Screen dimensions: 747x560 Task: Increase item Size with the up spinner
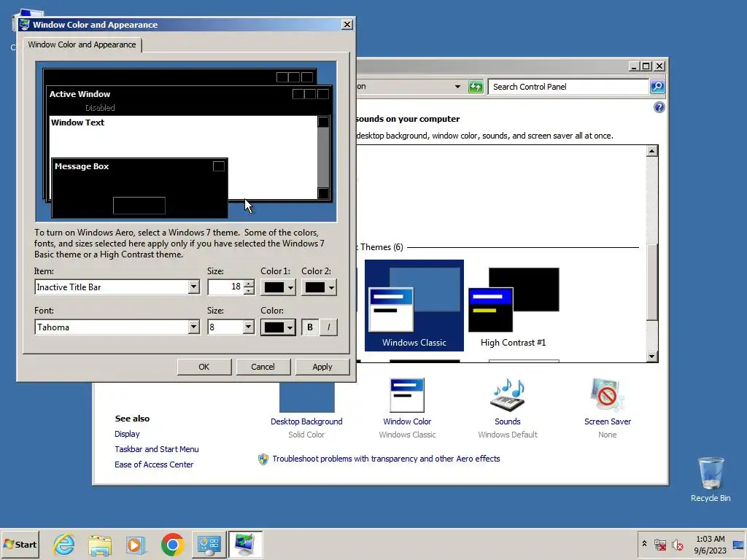[249, 284]
